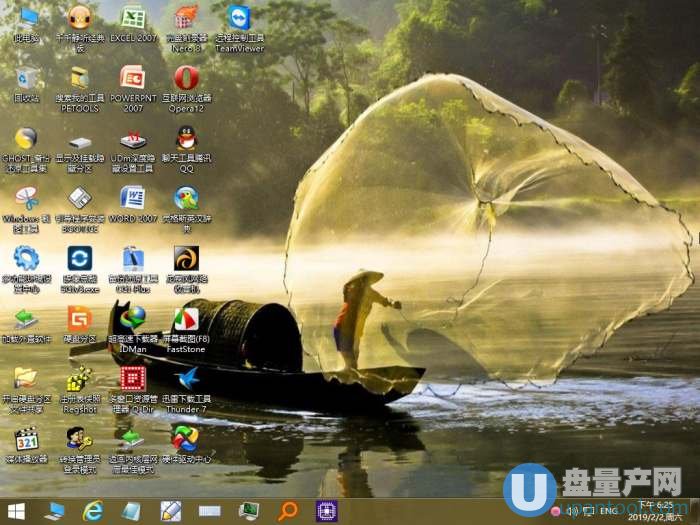This screenshot has height=525, width=700.
Task: Open the disk partition file sharing folder
Action: point(27,390)
